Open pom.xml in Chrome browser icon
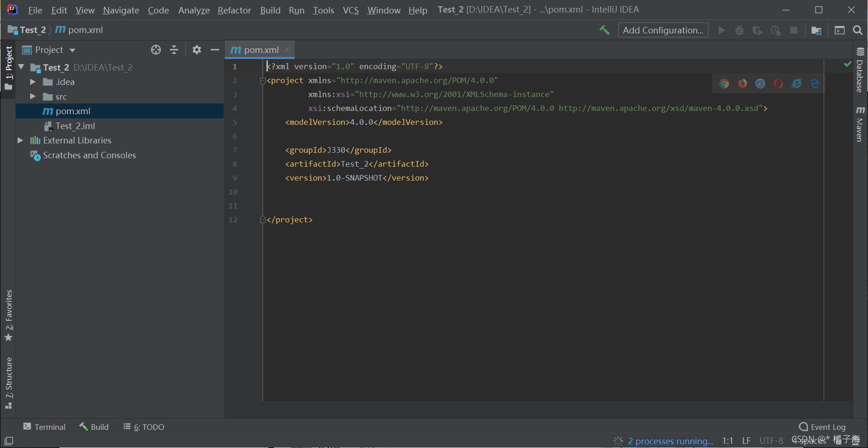 [x=724, y=84]
